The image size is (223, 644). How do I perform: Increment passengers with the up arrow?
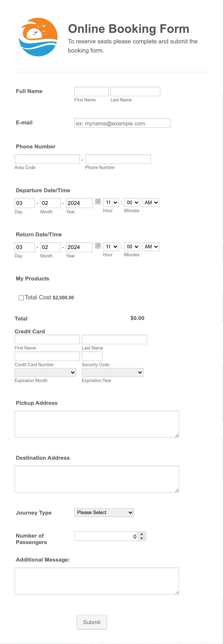pos(142,534)
